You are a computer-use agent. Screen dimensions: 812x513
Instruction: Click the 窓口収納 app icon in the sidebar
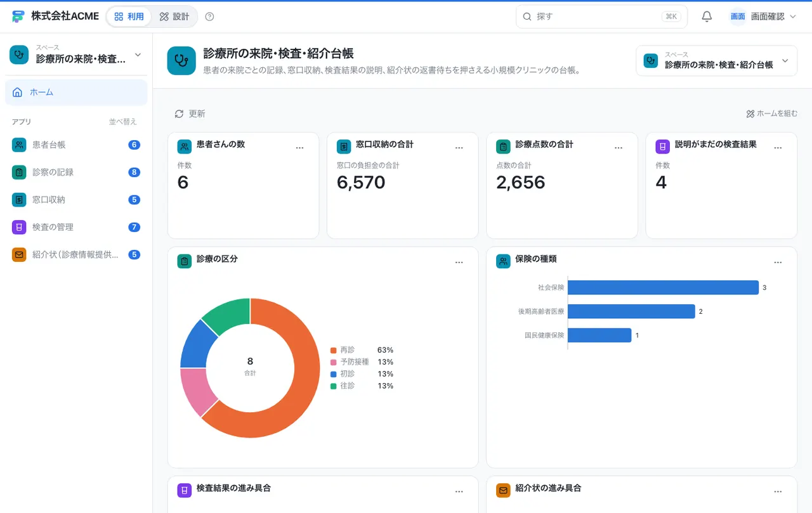[19, 200]
